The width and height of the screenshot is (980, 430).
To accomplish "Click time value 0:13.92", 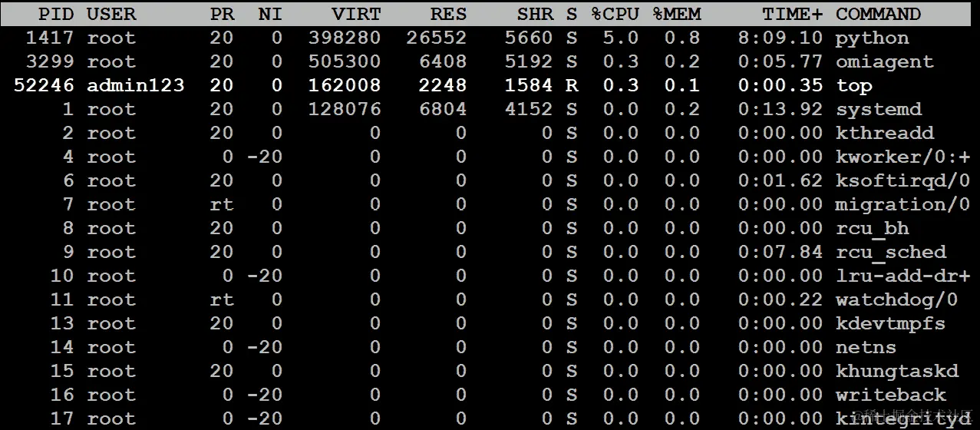I will pyautogui.click(x=780, y=110).
